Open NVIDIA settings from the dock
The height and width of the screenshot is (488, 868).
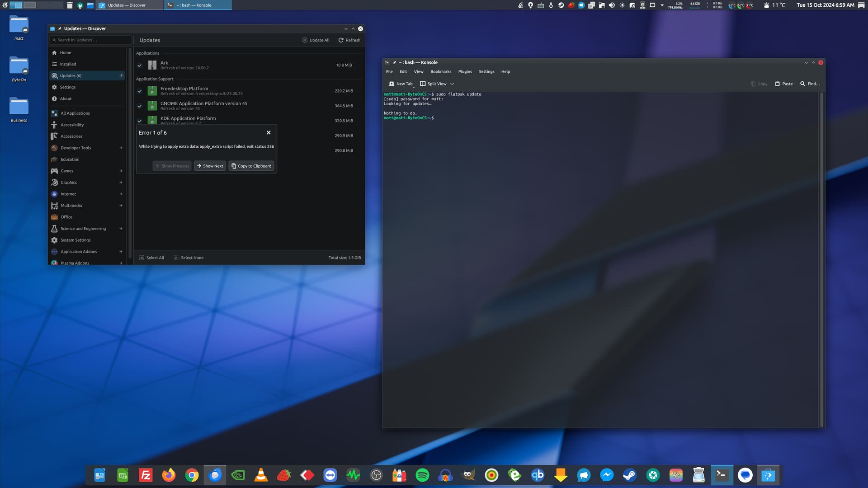point(238,475)
